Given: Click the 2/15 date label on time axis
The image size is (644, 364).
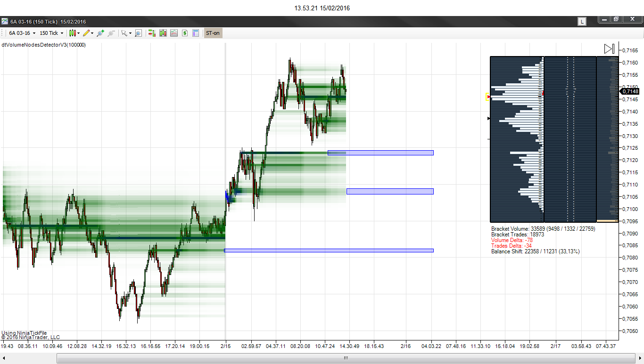Looking at the screenshot, I should (226, 346).
